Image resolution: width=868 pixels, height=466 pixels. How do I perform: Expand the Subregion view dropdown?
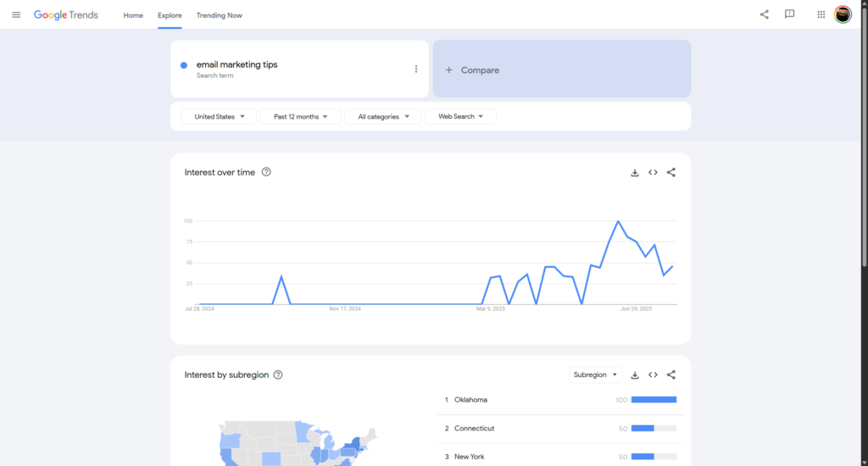coord(596,375)
